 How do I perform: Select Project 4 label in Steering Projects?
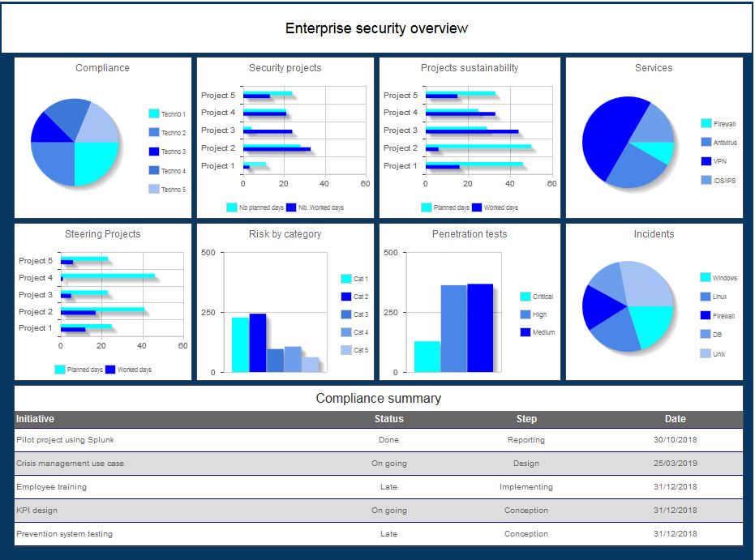click(x=36, y=278)
